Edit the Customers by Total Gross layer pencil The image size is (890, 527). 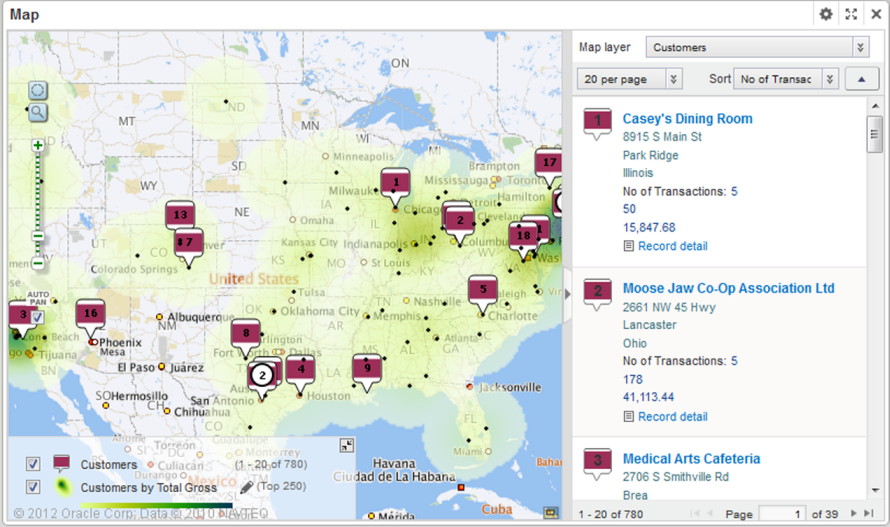click(246, 487)
